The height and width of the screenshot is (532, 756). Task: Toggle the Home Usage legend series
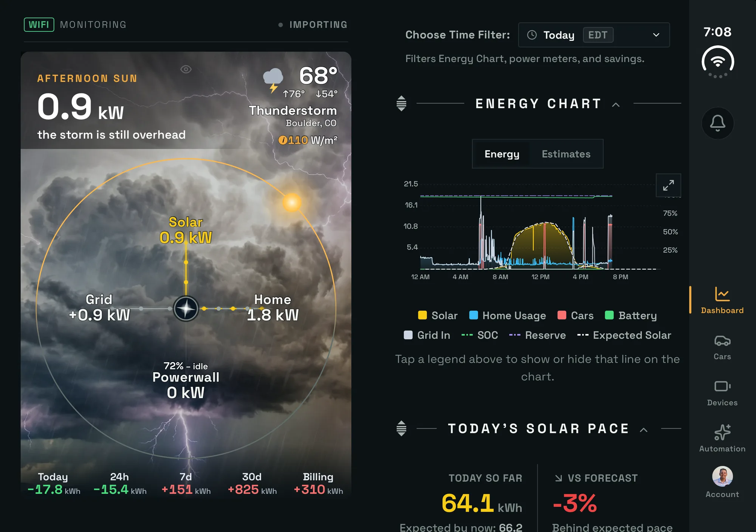point(507,315)
